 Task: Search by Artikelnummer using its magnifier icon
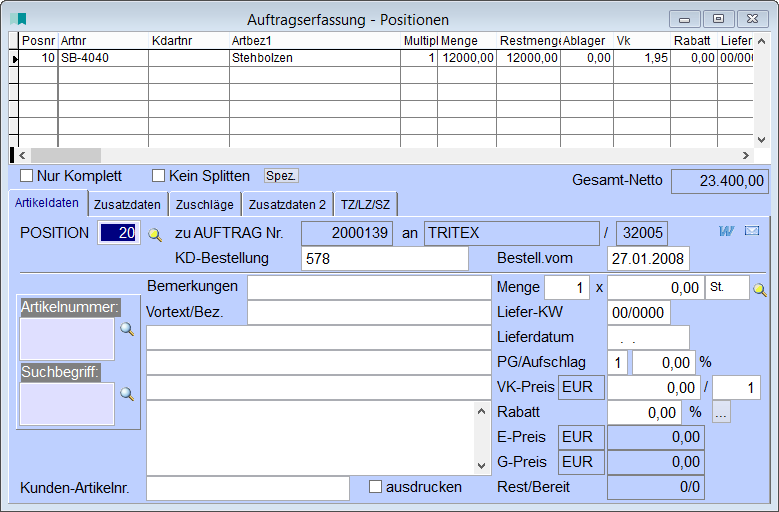click(127, 329)
